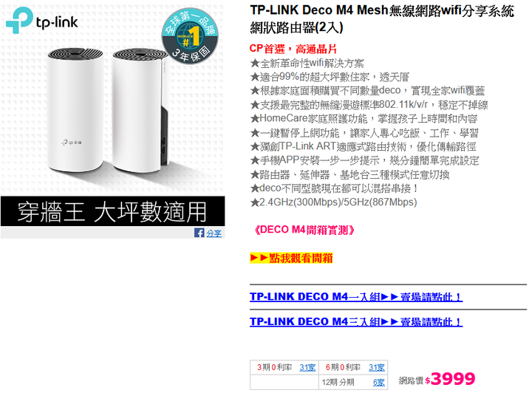Click 31家 link for 3期0利率
The width and height of the screenshot is (532, 393).
tap(307, 367)
